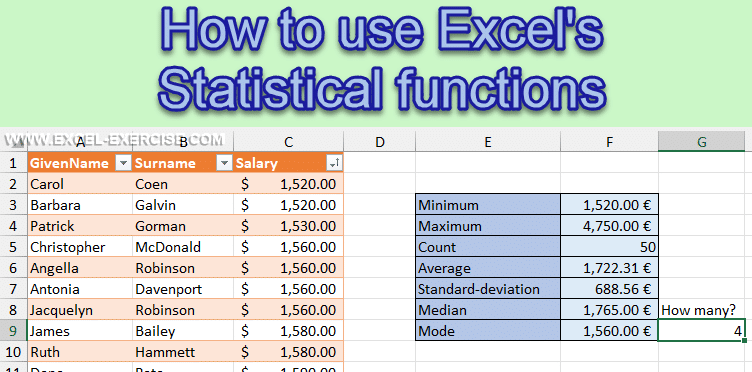Select Patrick Gorman's 1,530.00 salary cell
The width and height of the screenshot is (752, 372).
[x=288, y=226]
